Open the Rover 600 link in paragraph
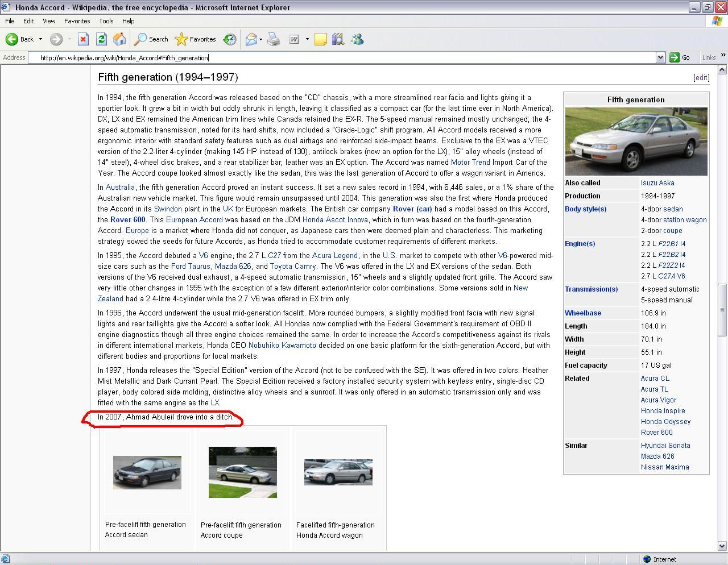This screenshot has width=728, height=565. [x=128, y=220]
